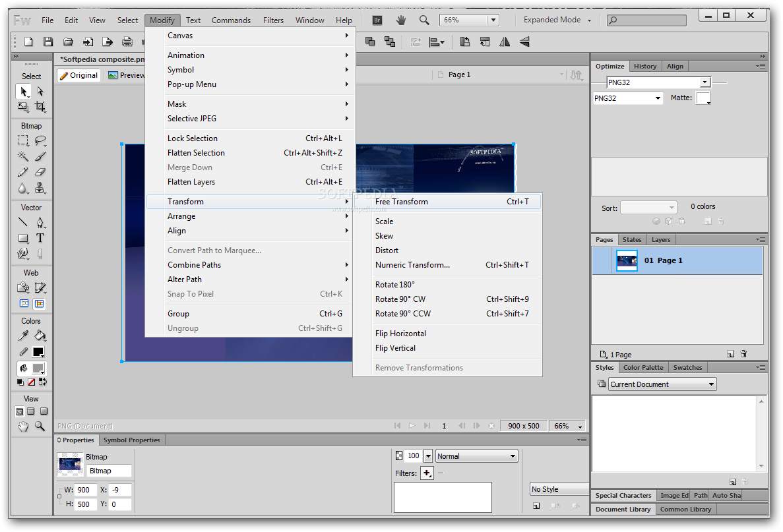The image size is (783, 532).
Task: Click the stroke color black swatch
Action: coord(38,352)
